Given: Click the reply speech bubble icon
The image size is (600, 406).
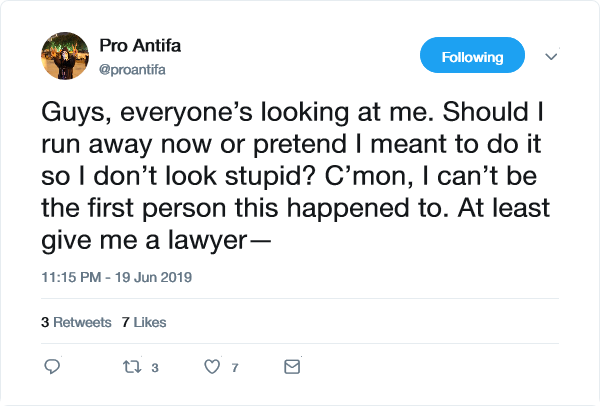Looking at the screenshot, I should click(54, 367).
